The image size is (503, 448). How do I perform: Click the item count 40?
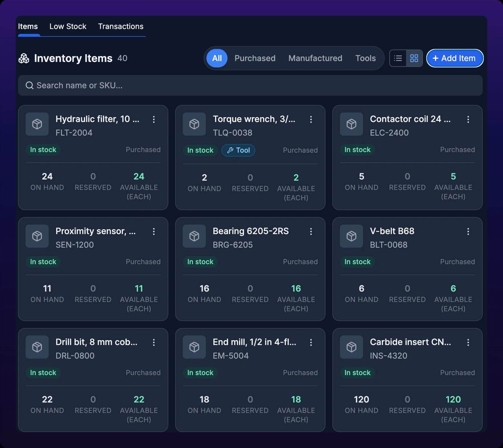[x=122, y=58]
